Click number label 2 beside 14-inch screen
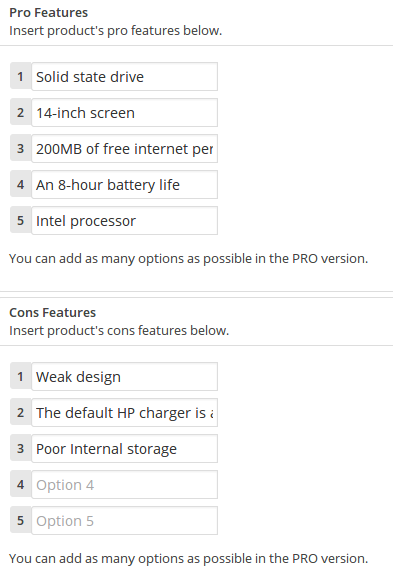This screenshot has height=574, width=393. 20,112
